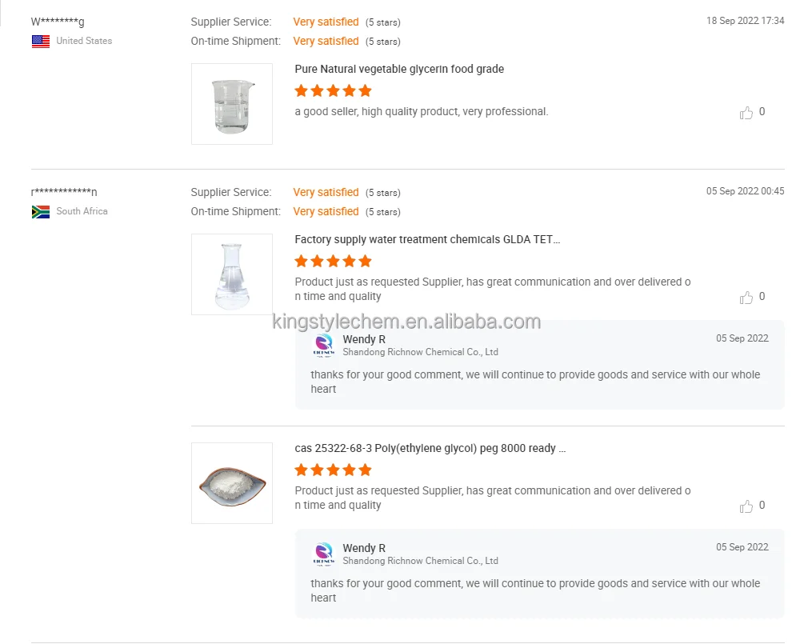
Task: Click star rating on GLDA review
Action: point(333,262)
